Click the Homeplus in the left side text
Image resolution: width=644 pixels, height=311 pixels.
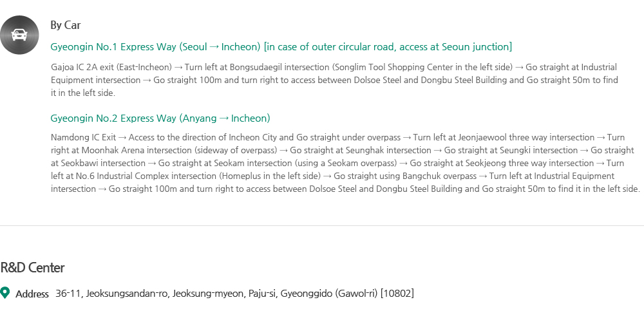click(270, 176)
